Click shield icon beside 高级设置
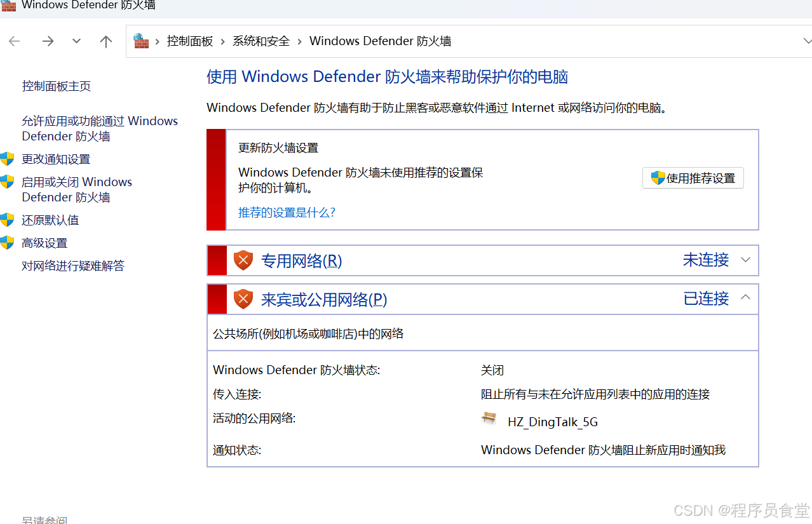This screenshot has height=524, width=812. pos(7,243)
